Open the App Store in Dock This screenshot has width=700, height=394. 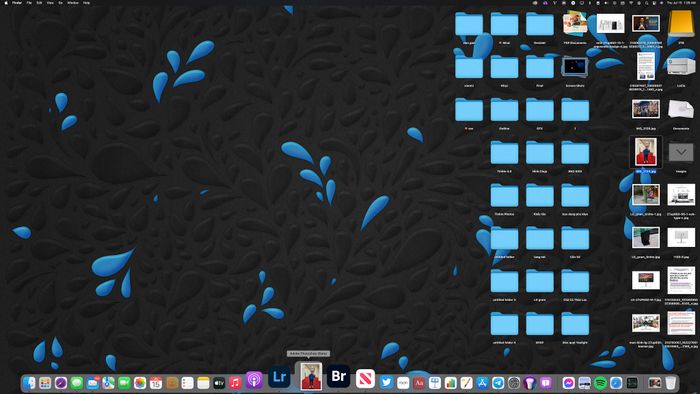(482, 383)
